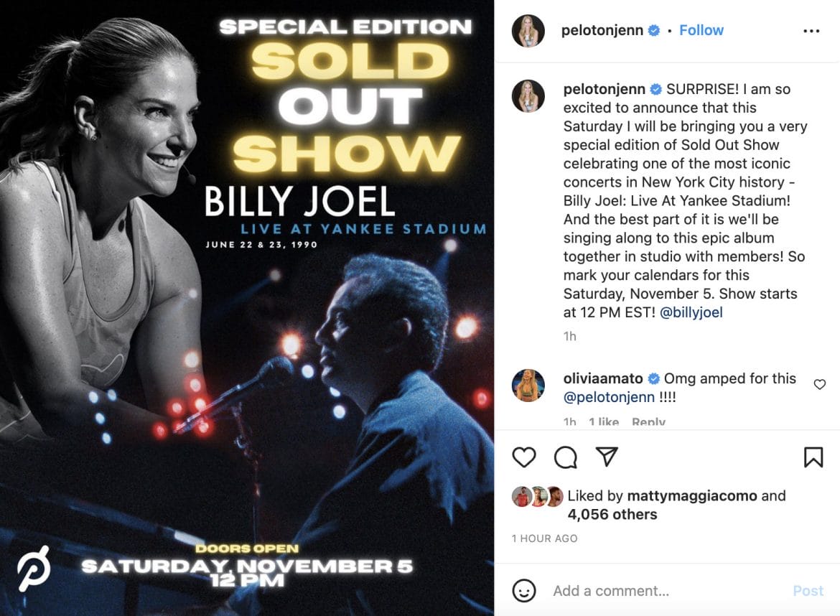Show the 4,056 others who liked

pyautogui.click(x=612, y=514)
